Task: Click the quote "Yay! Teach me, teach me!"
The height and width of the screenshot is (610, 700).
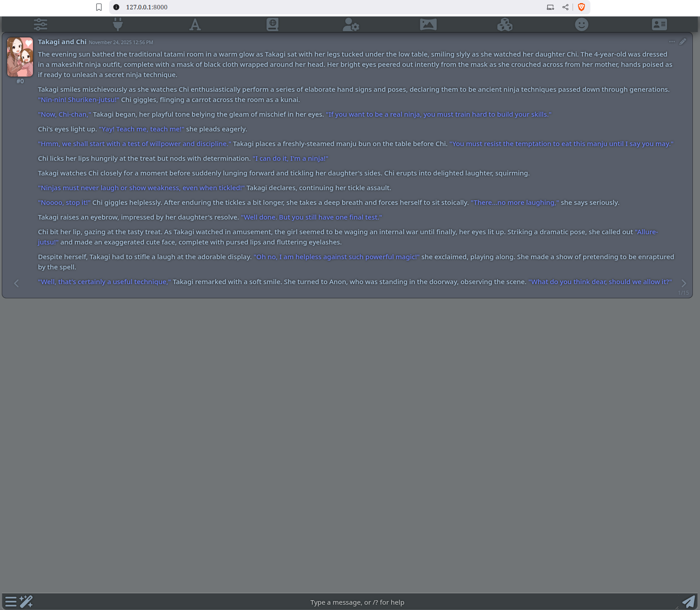Action: point(141,129)
